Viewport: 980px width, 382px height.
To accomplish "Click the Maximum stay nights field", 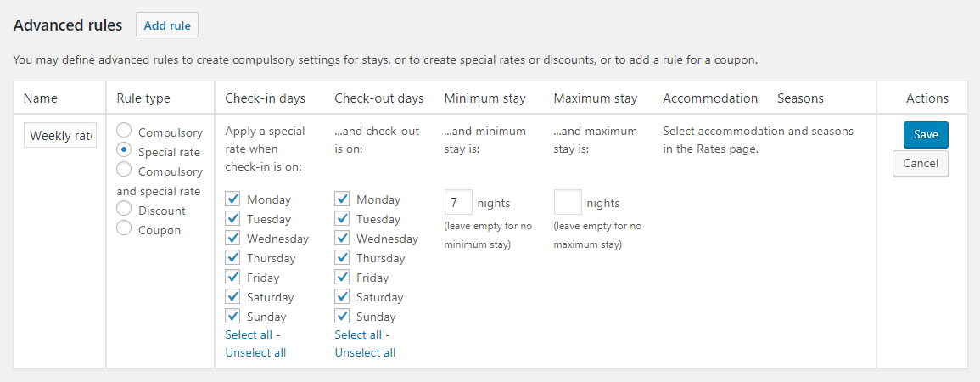I will point(568,203).
